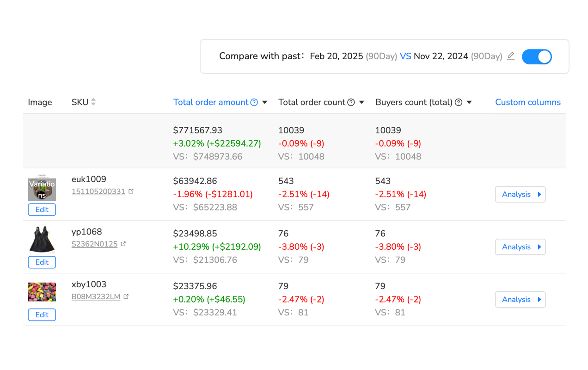Expand the Buyers count (total) dropdown

click(x=469, y=102)
